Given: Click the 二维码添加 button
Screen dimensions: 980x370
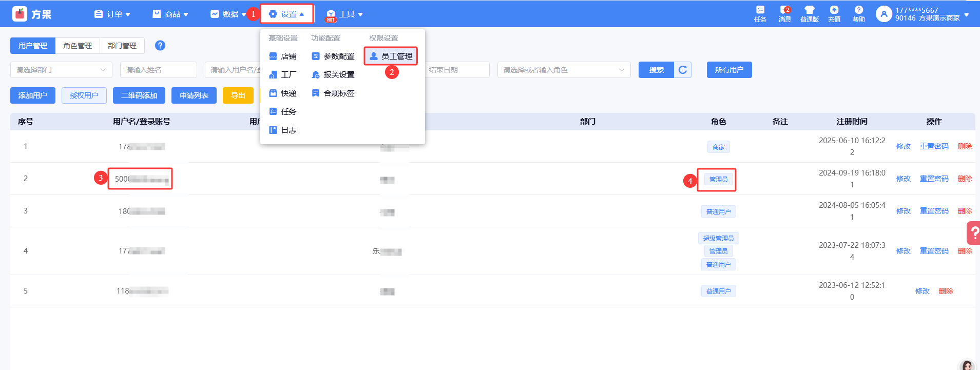Looking at the screenshot, I should tap(139, 95).
